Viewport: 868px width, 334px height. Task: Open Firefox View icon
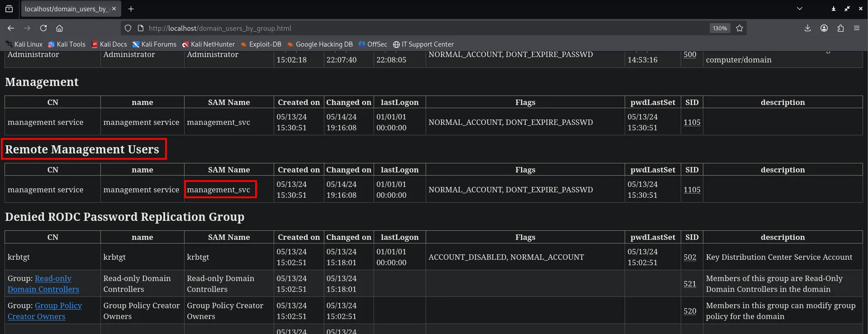9,9
